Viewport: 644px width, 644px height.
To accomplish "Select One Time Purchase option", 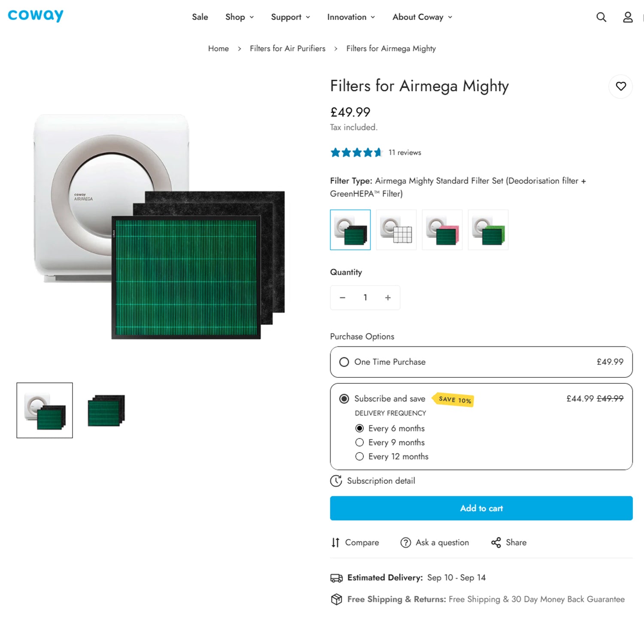I will [x=344, y=362].
